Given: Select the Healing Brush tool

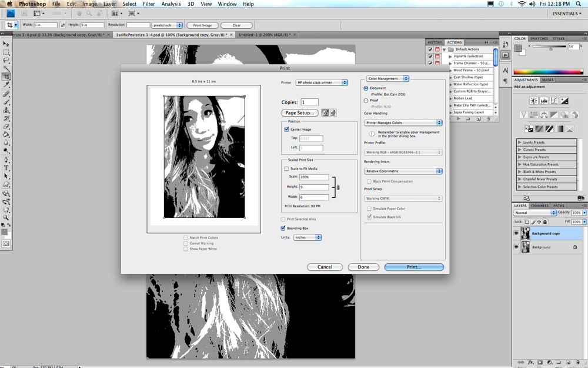Looking at the screenshot, I should tap(6, 94).
